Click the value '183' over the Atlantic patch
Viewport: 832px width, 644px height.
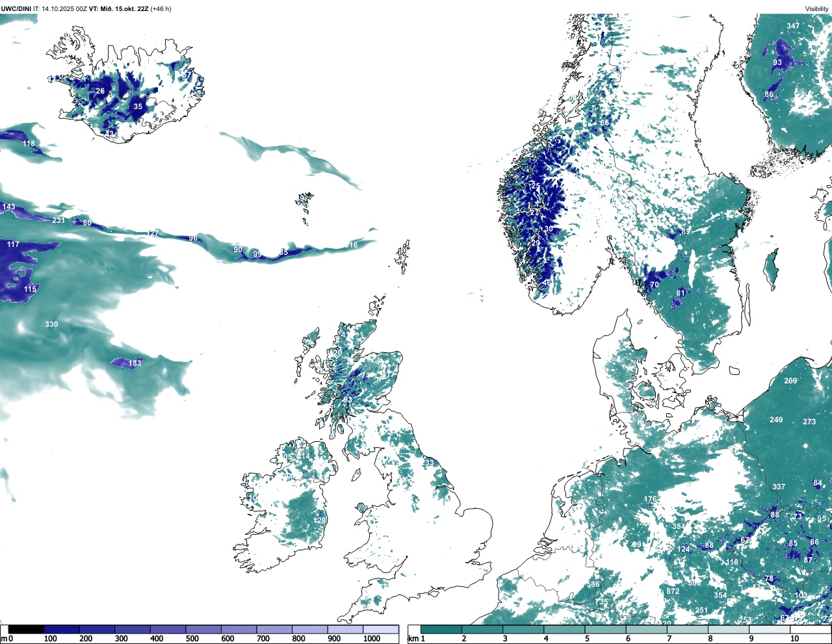point(135,363)
